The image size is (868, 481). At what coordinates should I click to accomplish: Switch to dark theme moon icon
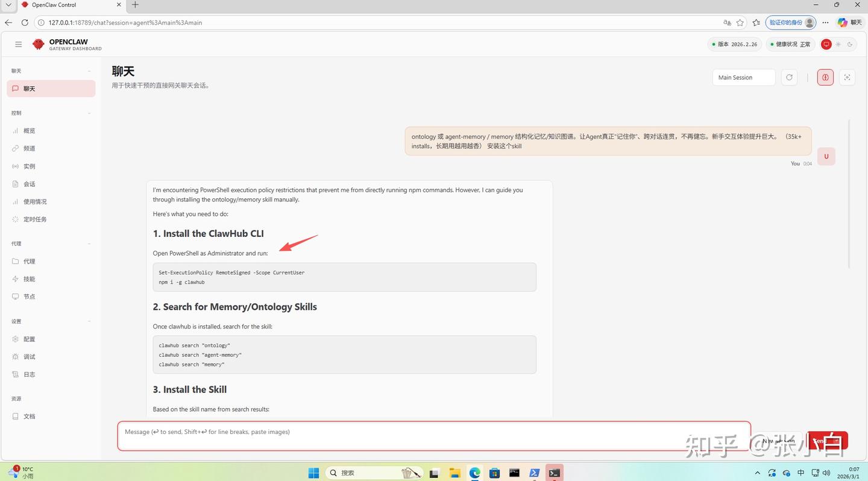[x=850, y=44]
